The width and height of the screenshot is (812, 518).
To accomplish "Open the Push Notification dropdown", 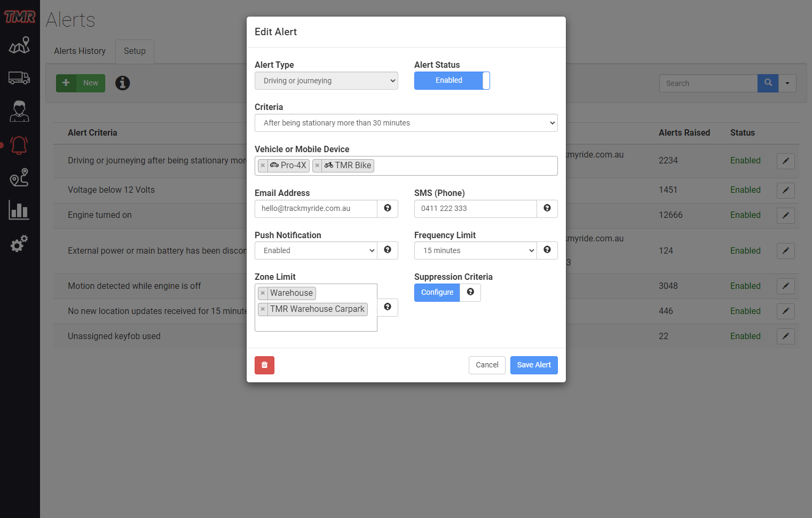I will point(316,250).
